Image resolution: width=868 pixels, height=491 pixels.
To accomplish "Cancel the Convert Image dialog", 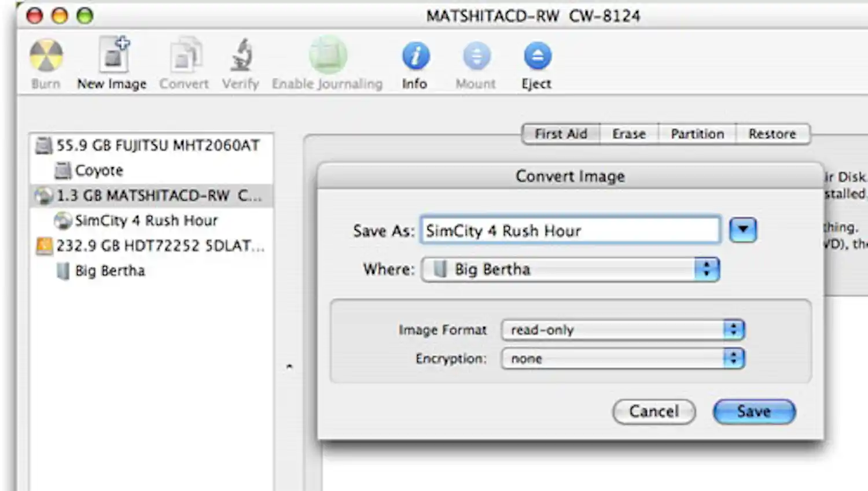I will 654,412.
